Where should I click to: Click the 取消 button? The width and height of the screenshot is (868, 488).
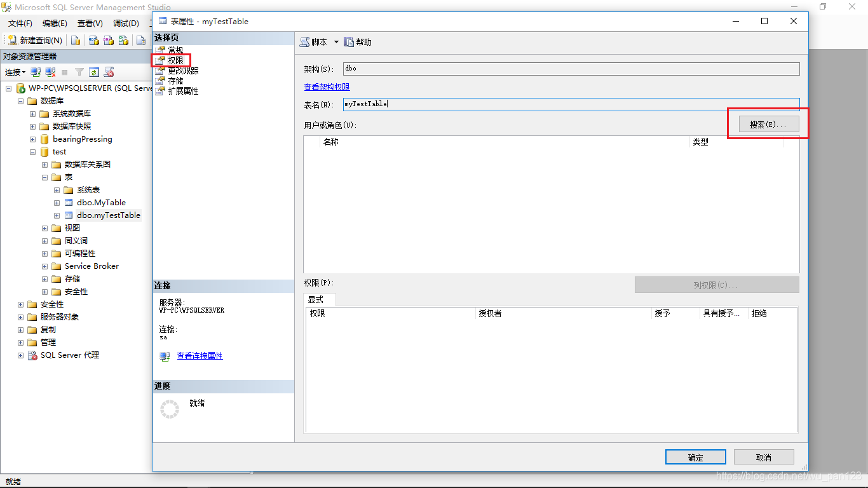[764, 457]
